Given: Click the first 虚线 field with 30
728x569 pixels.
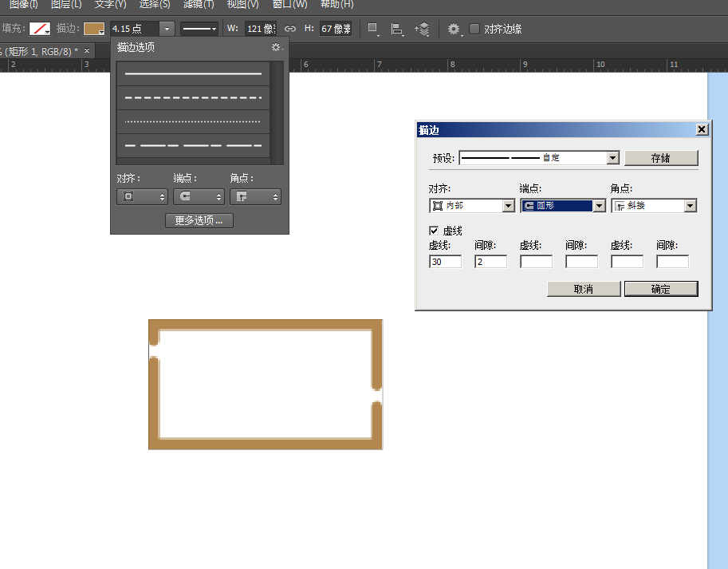Looking at the screenshot, I should click(x=445, y=262).
